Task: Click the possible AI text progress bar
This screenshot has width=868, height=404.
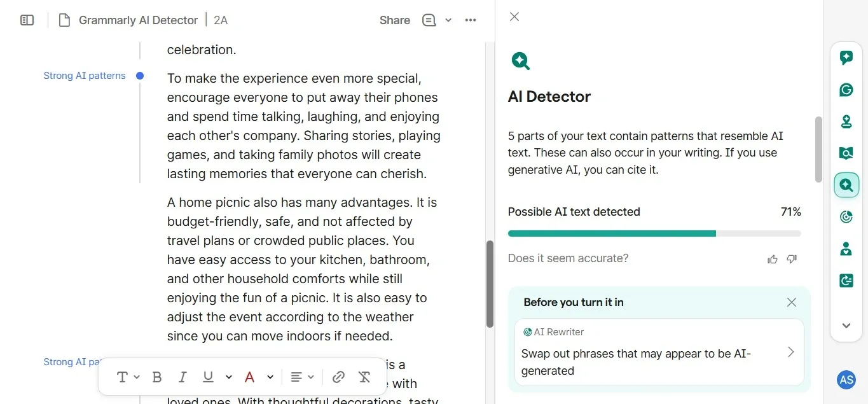Action: coord(654,233)
